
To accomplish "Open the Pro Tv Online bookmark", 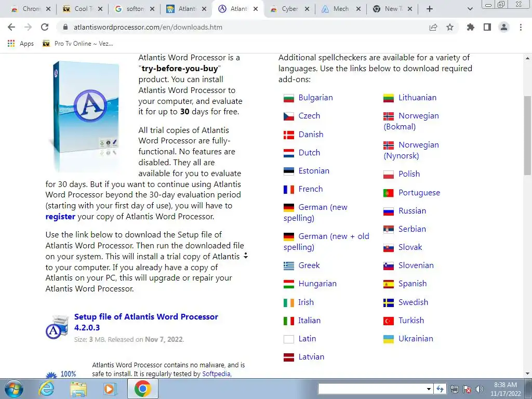I will click(x=78, y=44).
